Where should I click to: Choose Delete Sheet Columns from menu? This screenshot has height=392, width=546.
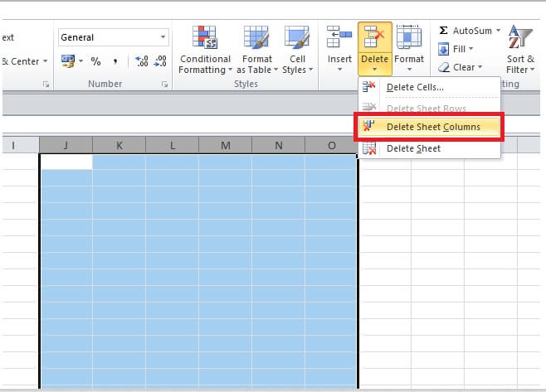[x=430, y=127]
